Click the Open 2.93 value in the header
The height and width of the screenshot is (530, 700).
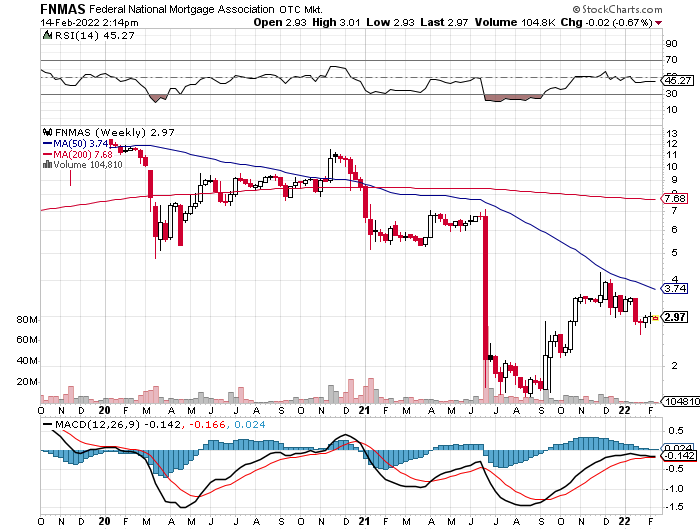coord(280,22)
